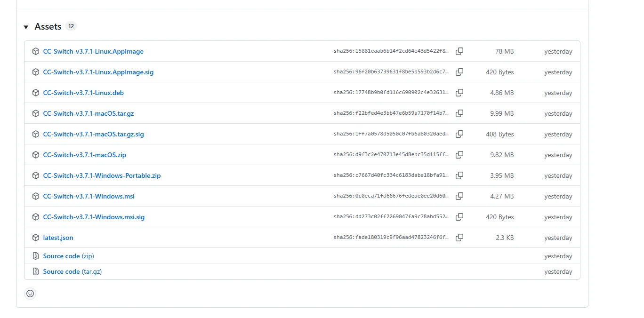Download CC-Switch-v3.7.1-macOS.zip file
The image size is (644, 318).
pos(85,155)
